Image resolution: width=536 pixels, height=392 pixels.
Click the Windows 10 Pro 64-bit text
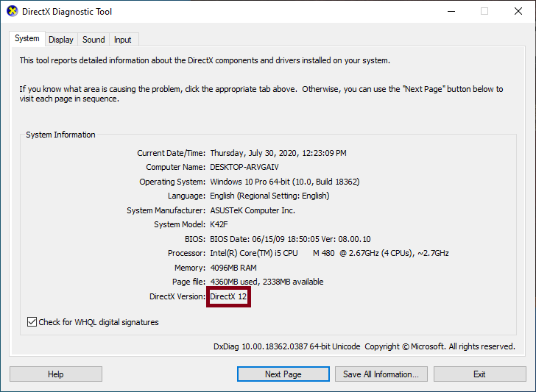[x=285, y=182]
